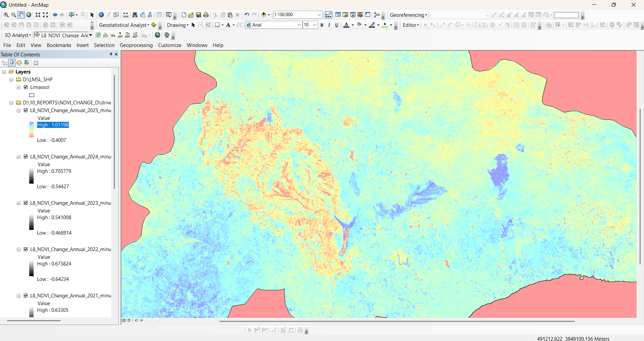Open the Bookmarks menu
Image resolution: width=644 pixels, height=341 pixels.
pyautogui.click(x=59, y=45)
